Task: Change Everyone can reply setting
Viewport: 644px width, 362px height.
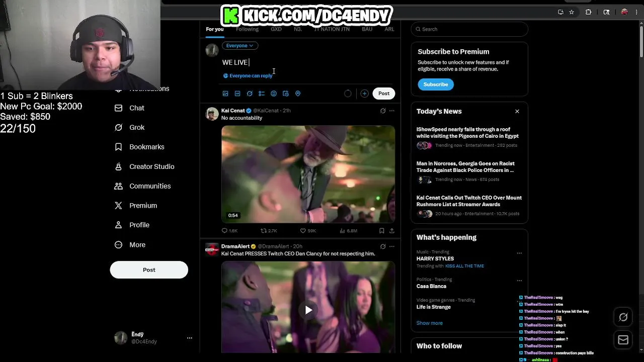Action: 248,76
